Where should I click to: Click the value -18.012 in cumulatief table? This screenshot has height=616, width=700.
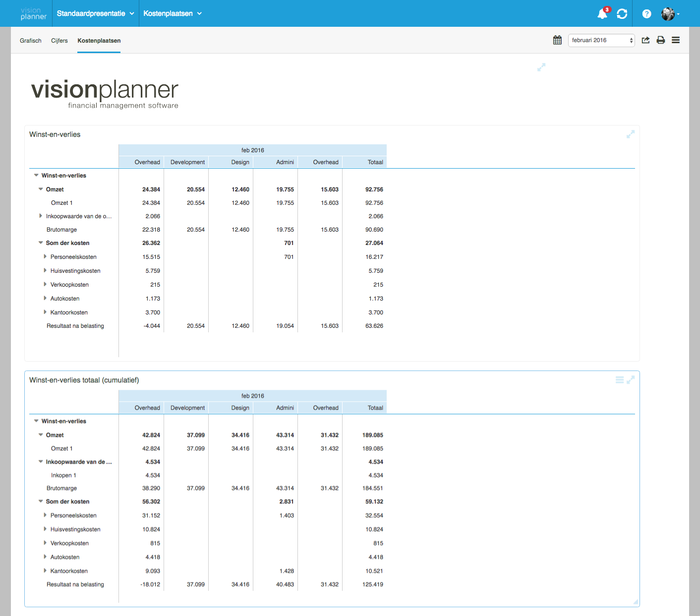[x=150, y=584]
